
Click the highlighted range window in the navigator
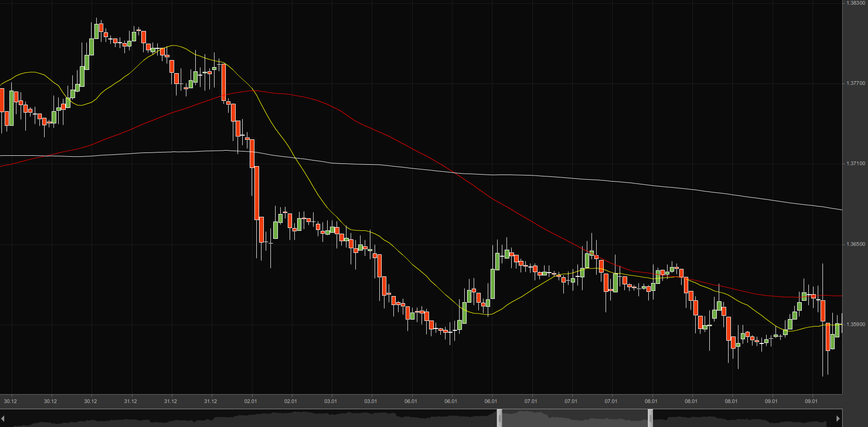coord(575,418)
